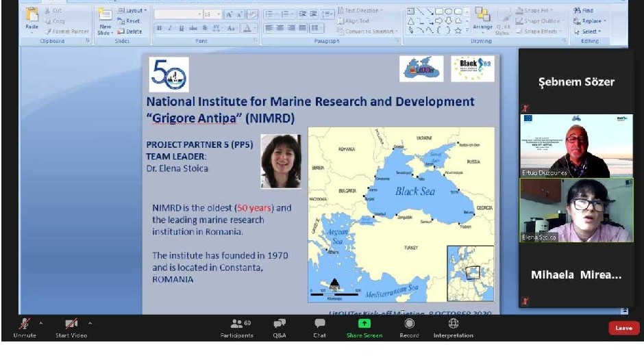This screenshot has height=362, width=644.
Task: Open the Interpretation globe icon
Action: click(453, 324)
